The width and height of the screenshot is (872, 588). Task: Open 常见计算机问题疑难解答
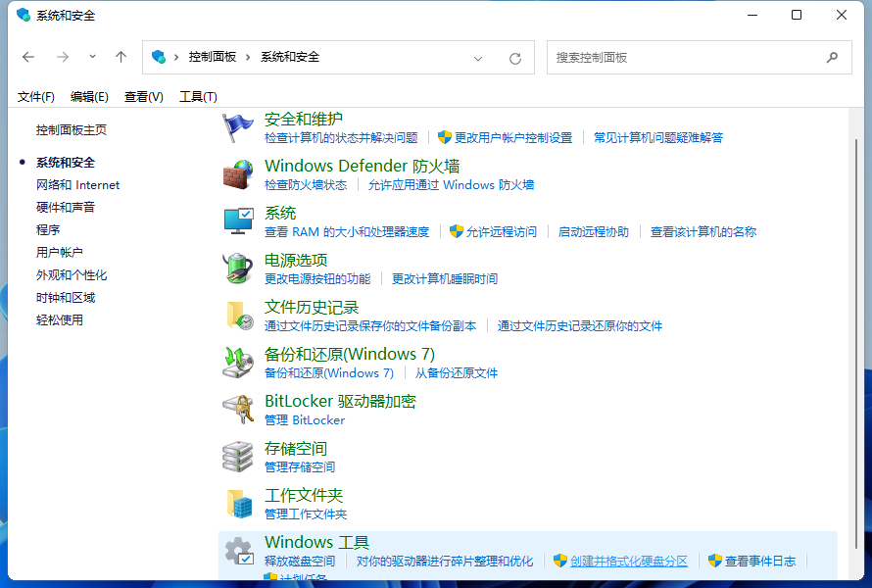658,138
